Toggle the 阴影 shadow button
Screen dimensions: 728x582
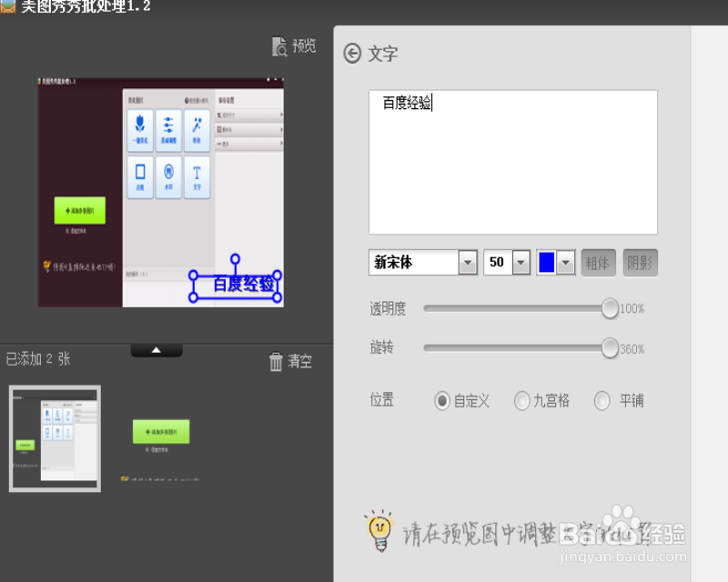(x=641, y=263)
